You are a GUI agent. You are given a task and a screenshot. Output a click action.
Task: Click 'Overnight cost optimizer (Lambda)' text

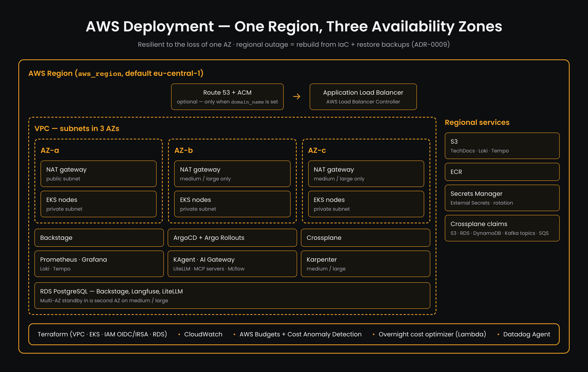pyautogui.click(x=432, y=334)
